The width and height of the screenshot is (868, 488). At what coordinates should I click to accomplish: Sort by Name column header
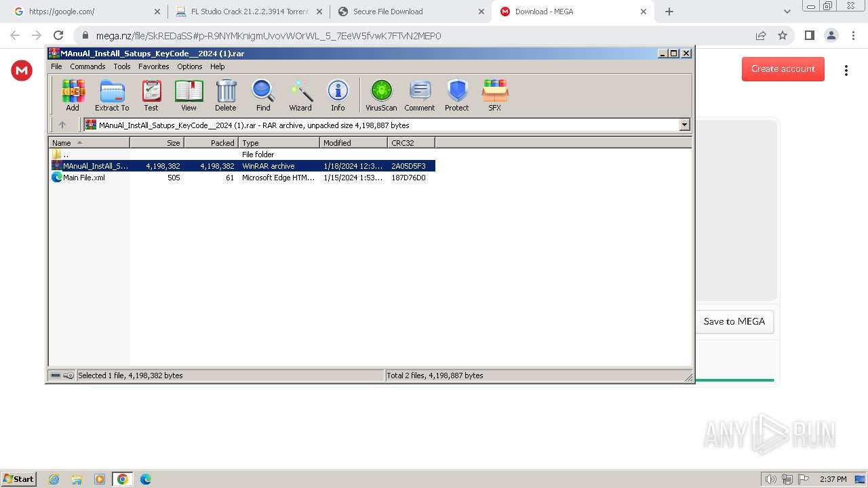89,142
